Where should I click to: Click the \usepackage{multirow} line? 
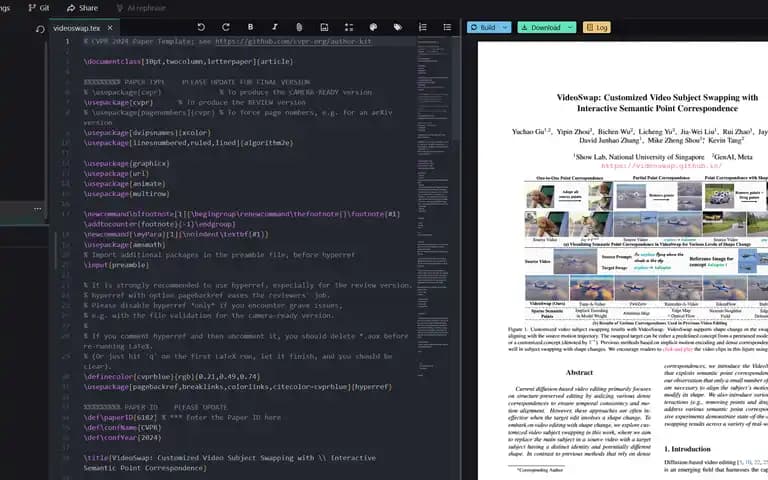click(126, 193)
